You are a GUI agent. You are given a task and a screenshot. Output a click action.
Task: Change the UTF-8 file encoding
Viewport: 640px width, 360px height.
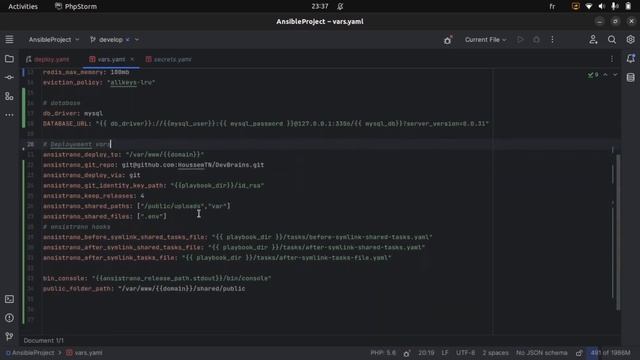[465, 353]
